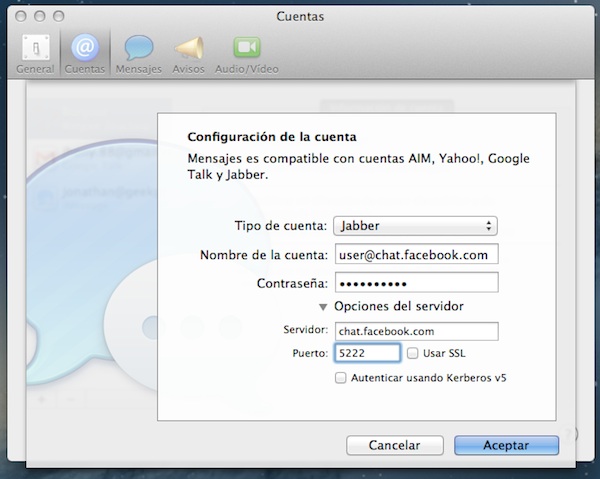
Task: Focus the Nombre de la cuenta field
Action: pos(417,254)
